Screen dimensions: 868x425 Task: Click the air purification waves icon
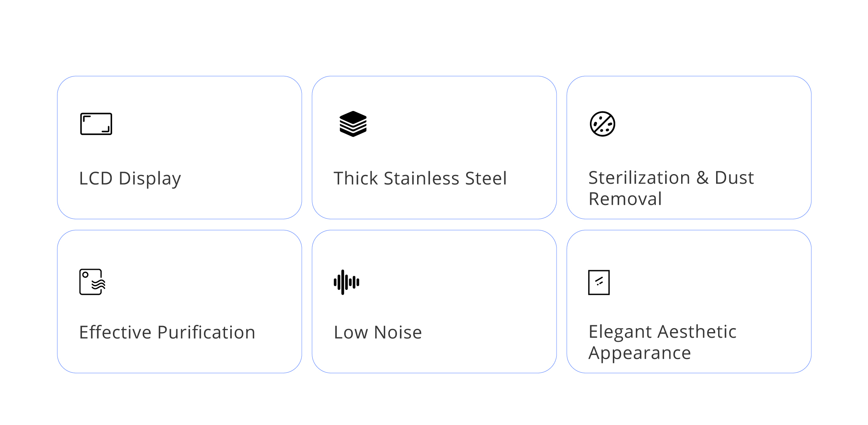[x=92, y=282]
